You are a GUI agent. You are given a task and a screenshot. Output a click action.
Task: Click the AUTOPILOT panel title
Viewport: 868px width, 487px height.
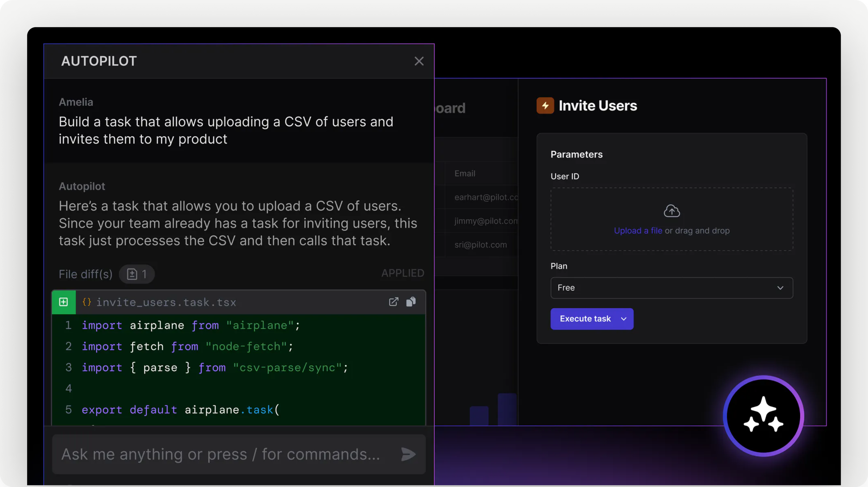tap(99, 61)
